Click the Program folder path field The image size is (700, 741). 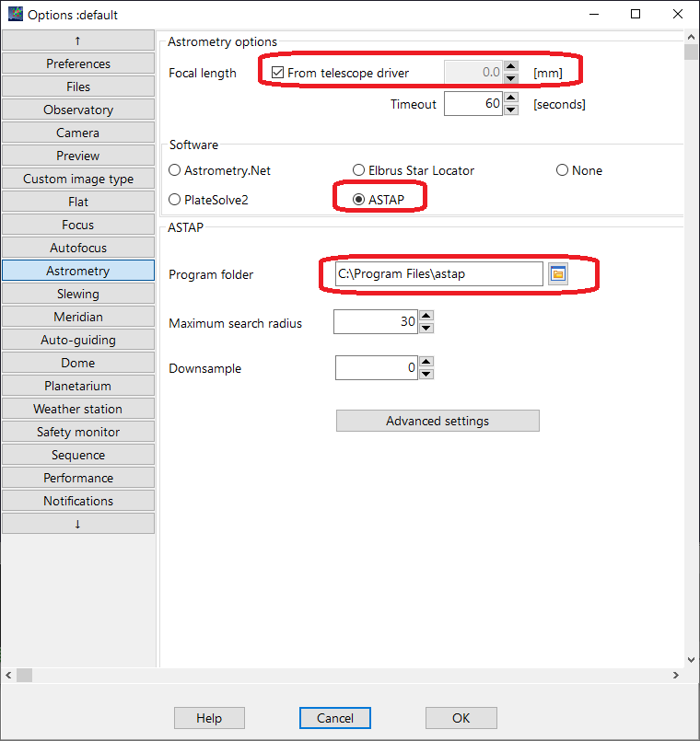pyautogui.click(x=438, y=274)
